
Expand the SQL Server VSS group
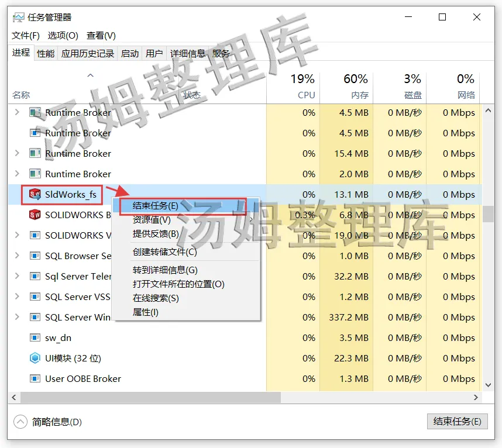tap(18, 297)
